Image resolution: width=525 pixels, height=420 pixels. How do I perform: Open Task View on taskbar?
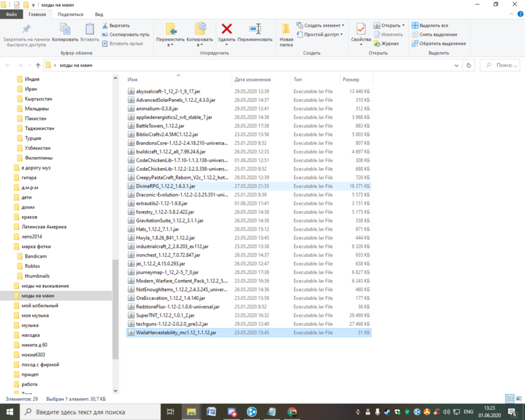point(170,412)
